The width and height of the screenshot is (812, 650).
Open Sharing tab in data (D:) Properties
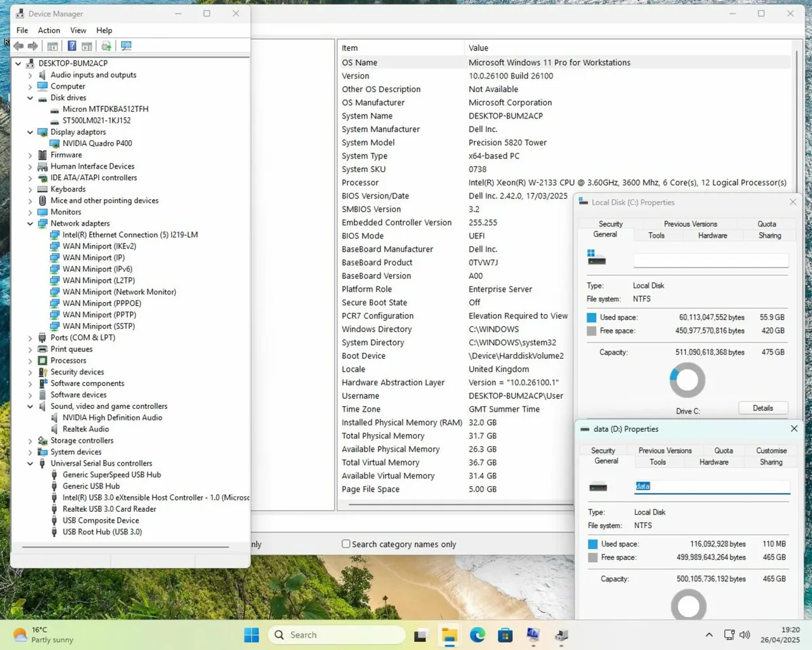pos(771,462)
